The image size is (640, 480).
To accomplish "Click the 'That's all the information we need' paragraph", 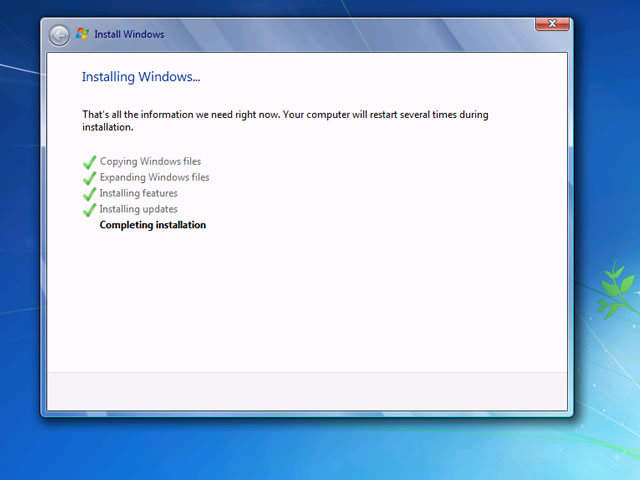I will pyautogui.click(x=285, y=120).
